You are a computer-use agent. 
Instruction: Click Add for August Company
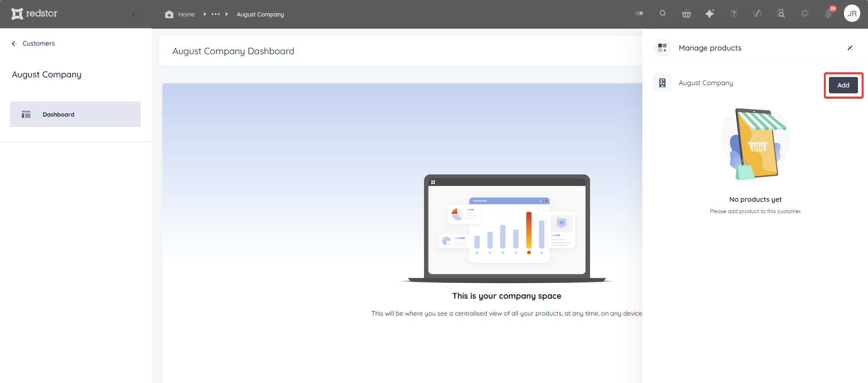(843, 85)
